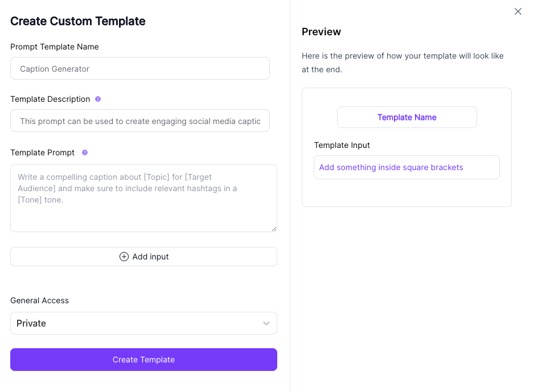Click the Template Prompt textarea resize handle
The width and height of the screenshot is (534, 392).
[x=274, y=229]
